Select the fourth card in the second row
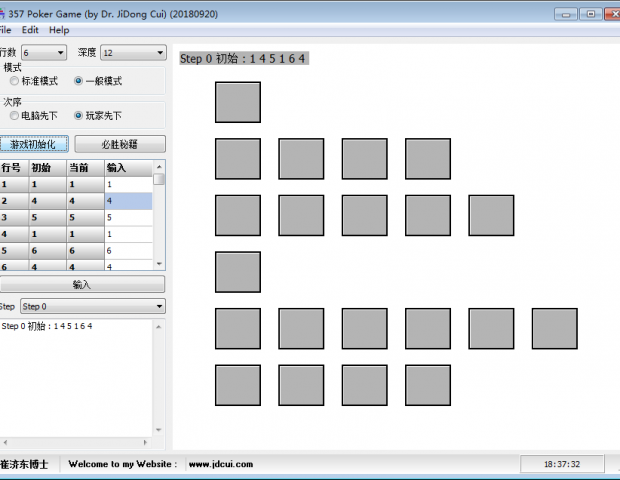The height and width of the screenshot is (480, 620). [x=427, y=159]
